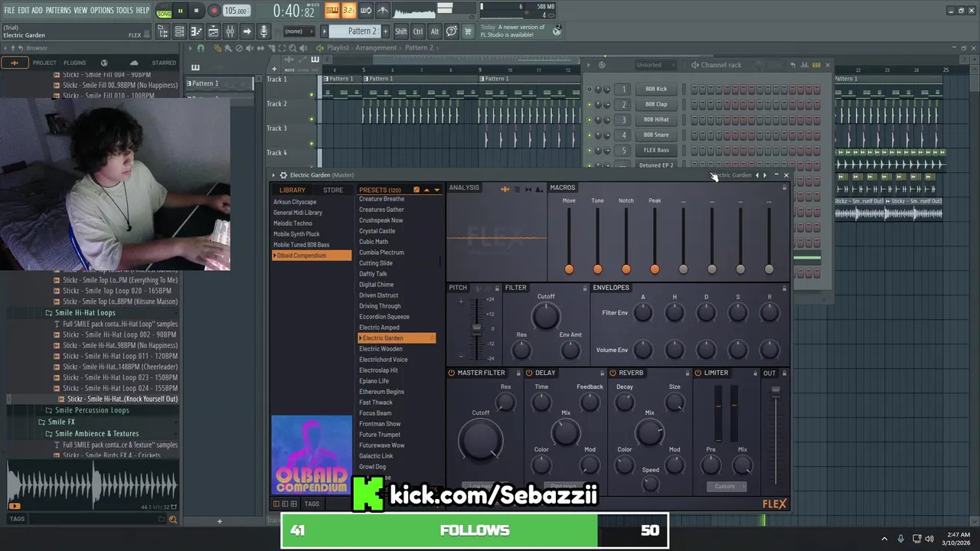The height and width of the screenshot is (551, 980).
Task: Select the Electric Wooden preset
Action: pos(381,349)
